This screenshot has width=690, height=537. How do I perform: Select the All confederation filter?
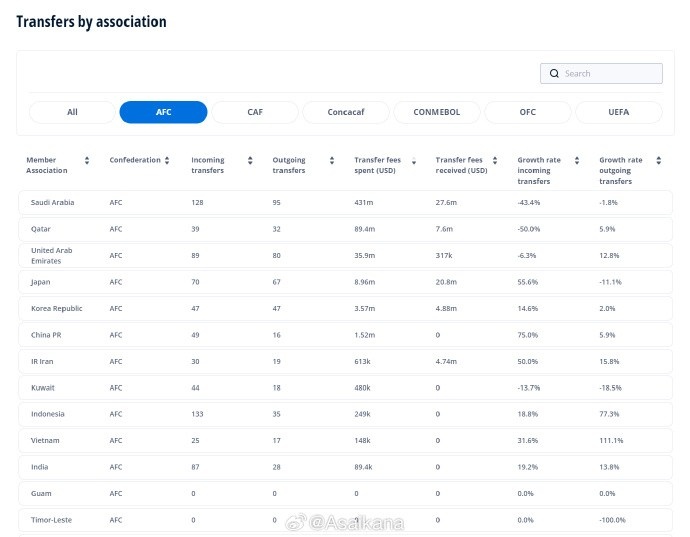(72, 112)
